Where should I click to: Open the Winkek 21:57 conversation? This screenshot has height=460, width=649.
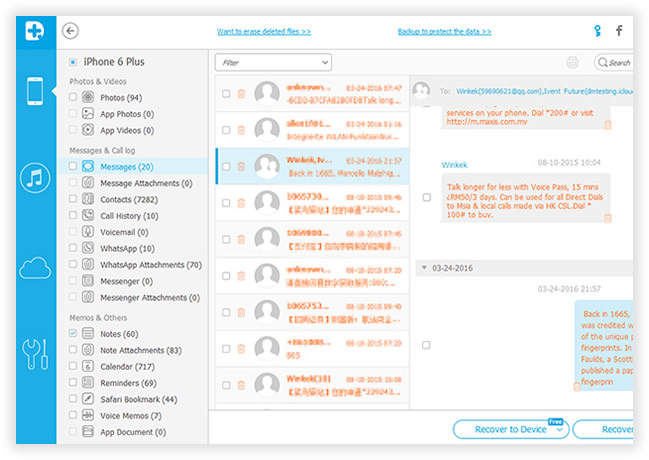[x=312, y=166]
